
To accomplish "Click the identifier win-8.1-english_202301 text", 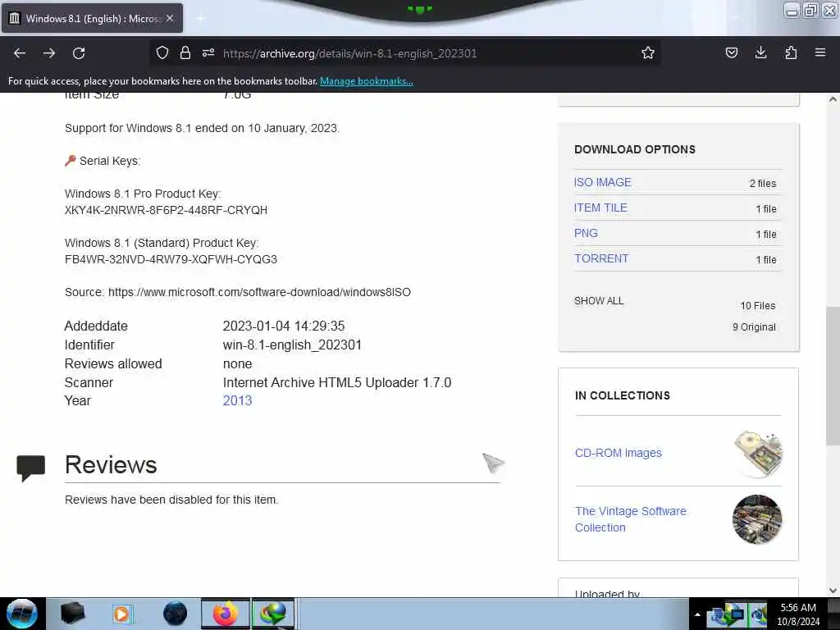I will point(292,345).
